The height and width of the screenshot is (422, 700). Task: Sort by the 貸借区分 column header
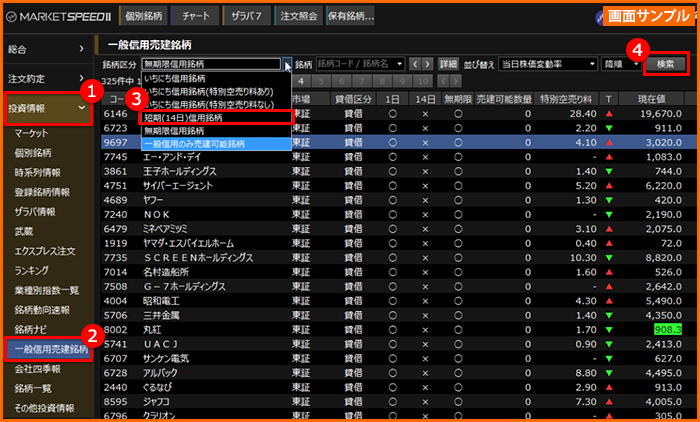coord(353,99)
